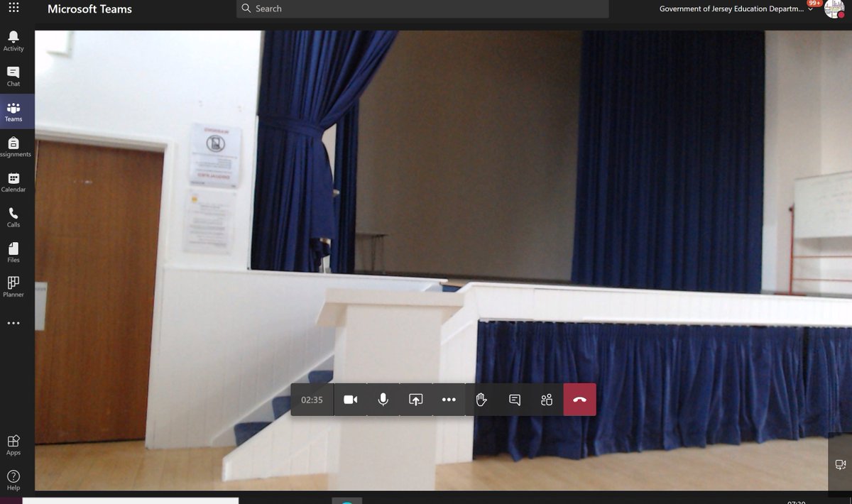Click the Microsoft Teams title
Image resolution: width=852 pixels, height=504 pixels.
coord(89,9)
